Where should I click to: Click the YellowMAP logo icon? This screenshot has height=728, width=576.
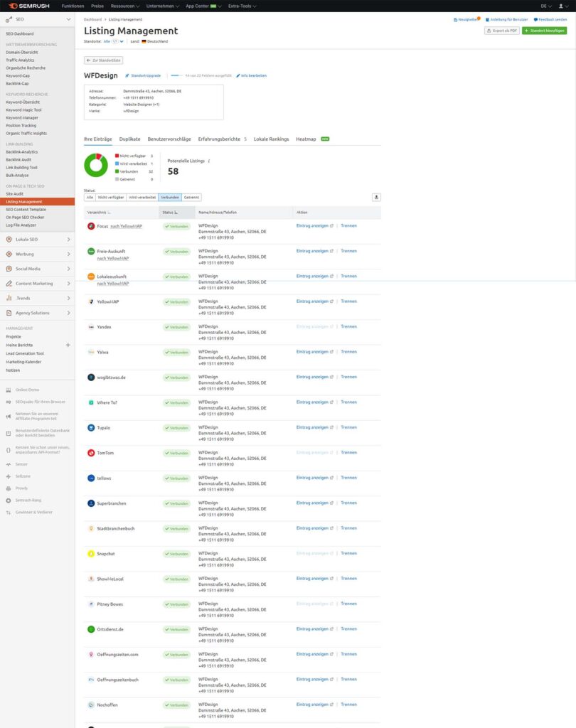[x=91, y=301]
